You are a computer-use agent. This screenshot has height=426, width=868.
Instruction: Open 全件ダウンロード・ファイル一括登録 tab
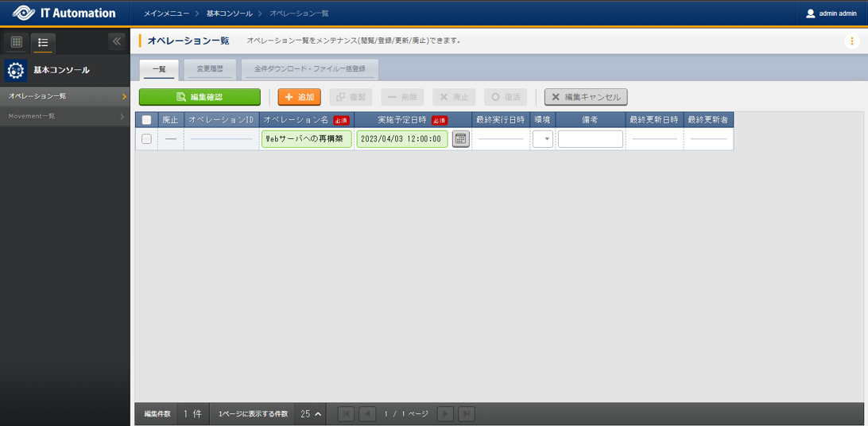tap(310, 69)
